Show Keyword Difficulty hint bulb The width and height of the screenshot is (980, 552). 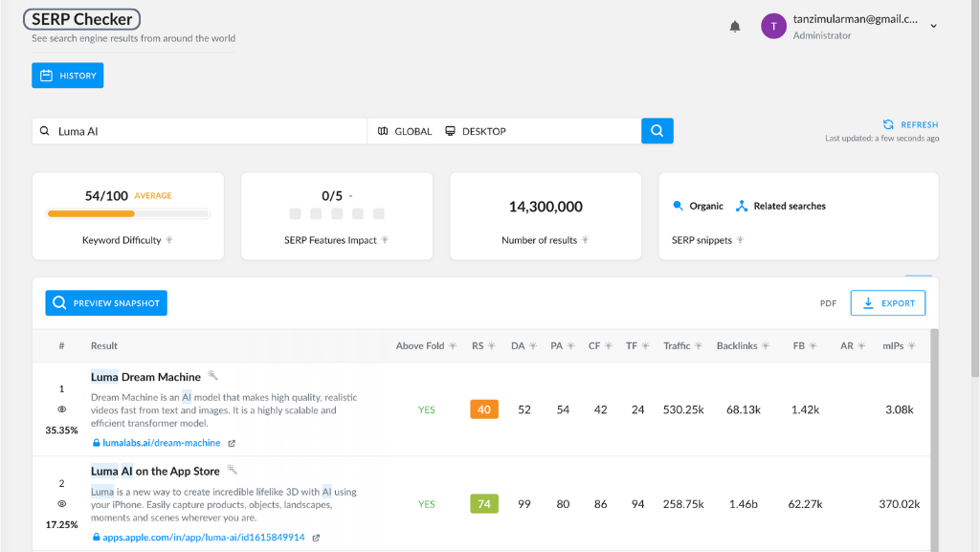point(169,240)
